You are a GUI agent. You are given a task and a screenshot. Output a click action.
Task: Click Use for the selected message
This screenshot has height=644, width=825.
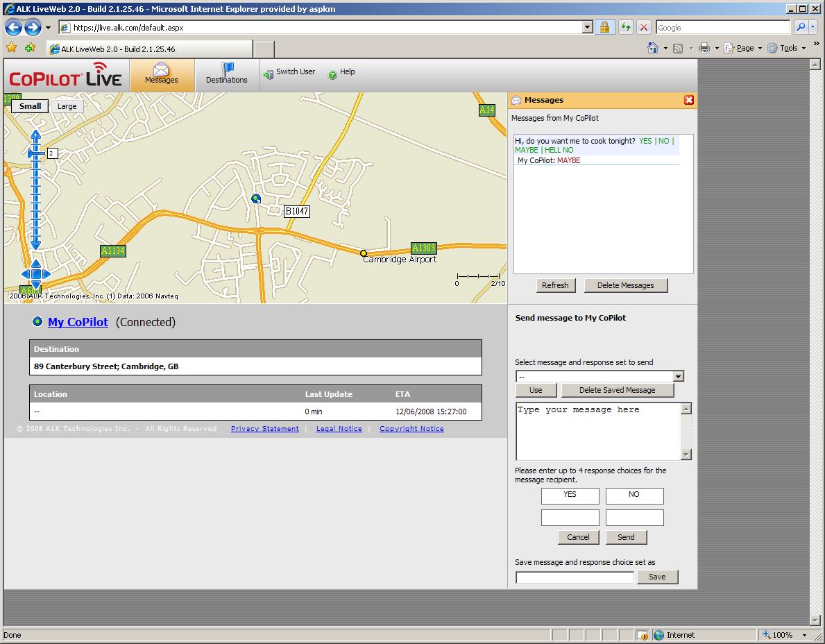[536, 390]
